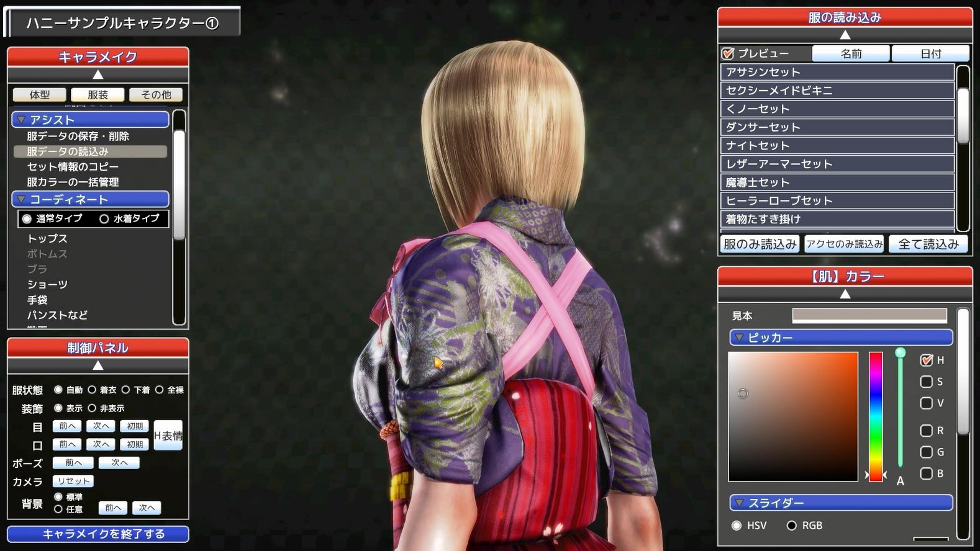Set 装飾 to 表示
The height and width of the screenshot is (551, 980).
coord(58,408)
